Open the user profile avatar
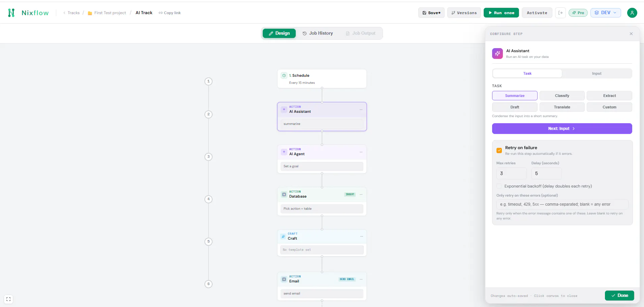 632,13
